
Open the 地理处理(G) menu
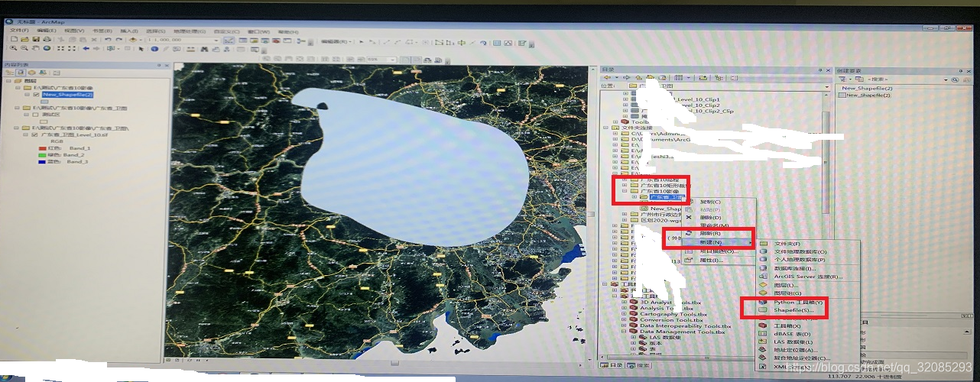tap(190, 31)
